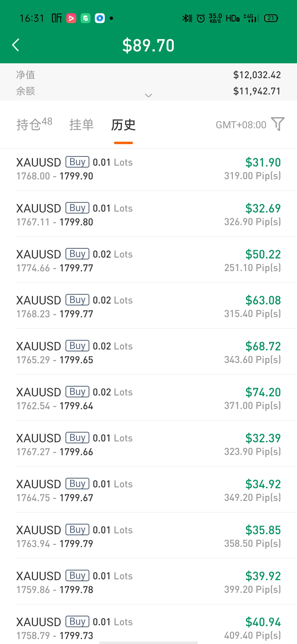The image size is (297, 644).
Task: Tap the back arrow in the header
Action: click(16, 45)
